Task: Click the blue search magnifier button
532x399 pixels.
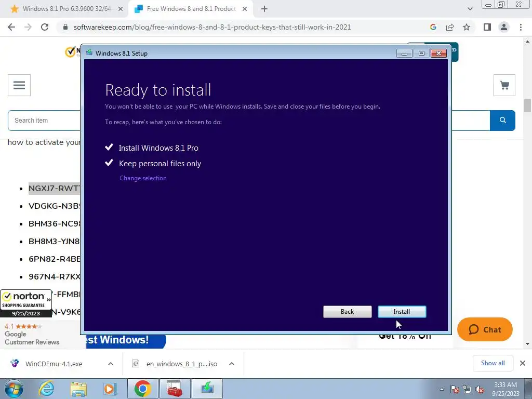Action: click(502, 121)
